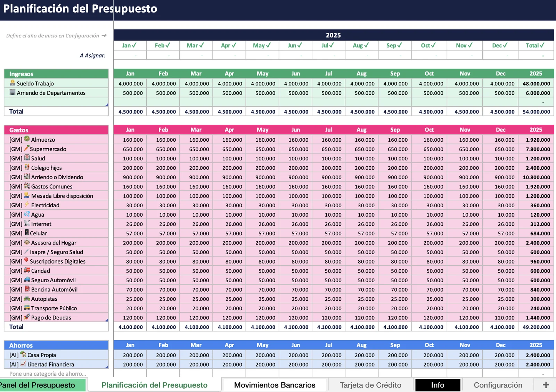
Task: Click the Electricidad lightning icon
Action: point(27,205)
